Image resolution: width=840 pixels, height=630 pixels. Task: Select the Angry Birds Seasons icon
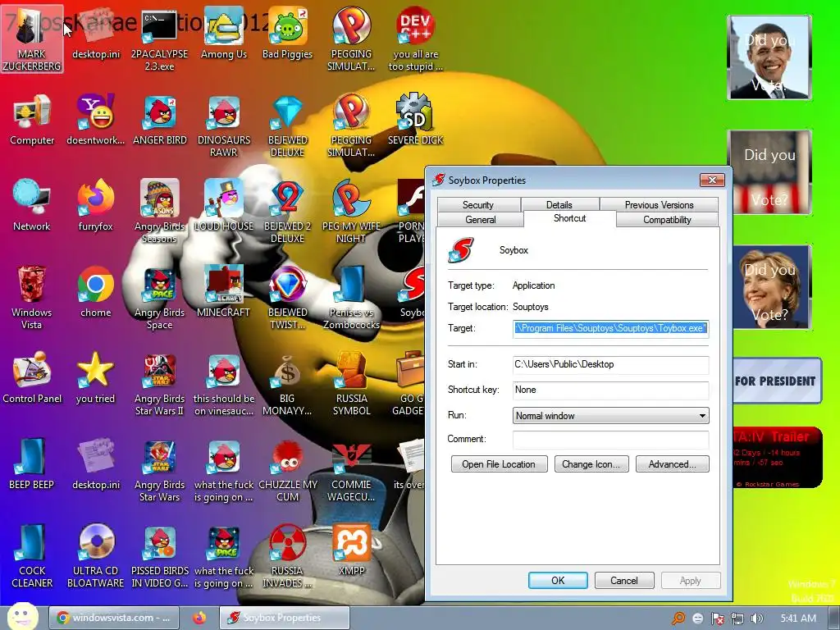pyautogui.click(x=159, y=211)
